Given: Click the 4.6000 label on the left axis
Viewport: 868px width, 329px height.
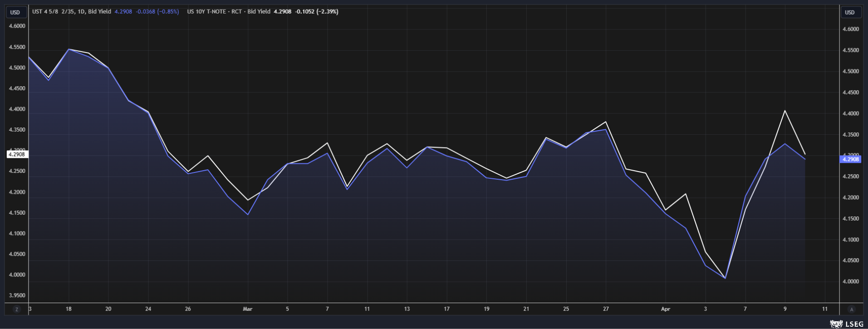Looking at the screenshot, I should (x=17, y=26).
